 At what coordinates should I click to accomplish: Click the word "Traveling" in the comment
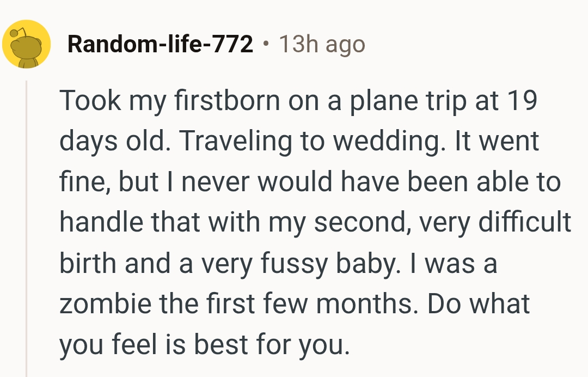tap(234, 141)
